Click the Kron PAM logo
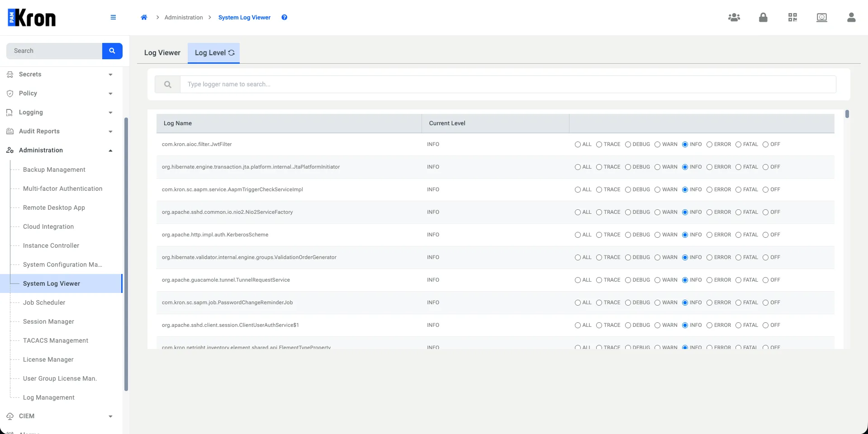Image resolution: width=868 pixels, height=434 pixels. click(x=32, y=18)
